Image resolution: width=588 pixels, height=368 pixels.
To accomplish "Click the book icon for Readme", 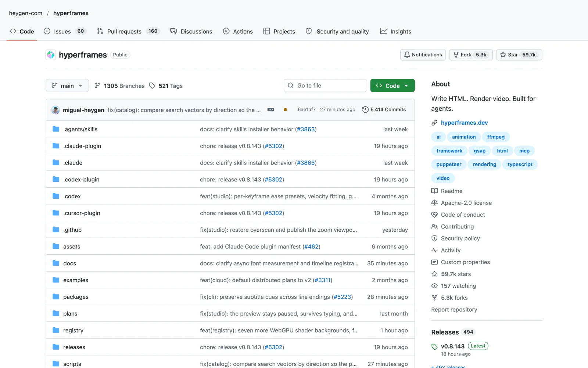I will (434, 191).
